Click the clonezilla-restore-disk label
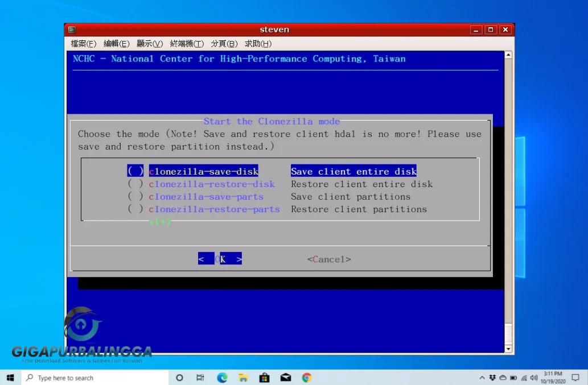 [x=212, y=184]
